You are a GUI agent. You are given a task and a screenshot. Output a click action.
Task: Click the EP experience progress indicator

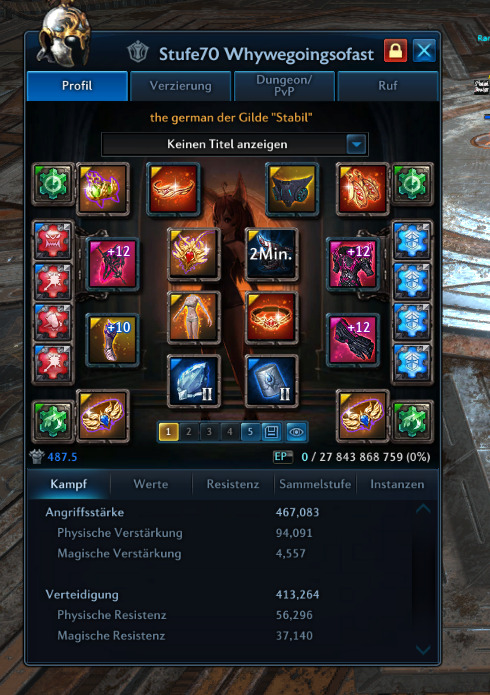[282, 457]
